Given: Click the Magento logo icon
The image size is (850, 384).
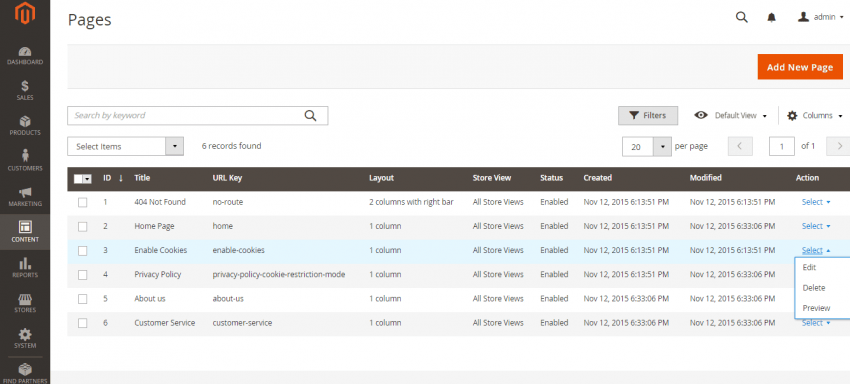Looking at the screenshot, I should pyautogui.click(x=25, y=14).
